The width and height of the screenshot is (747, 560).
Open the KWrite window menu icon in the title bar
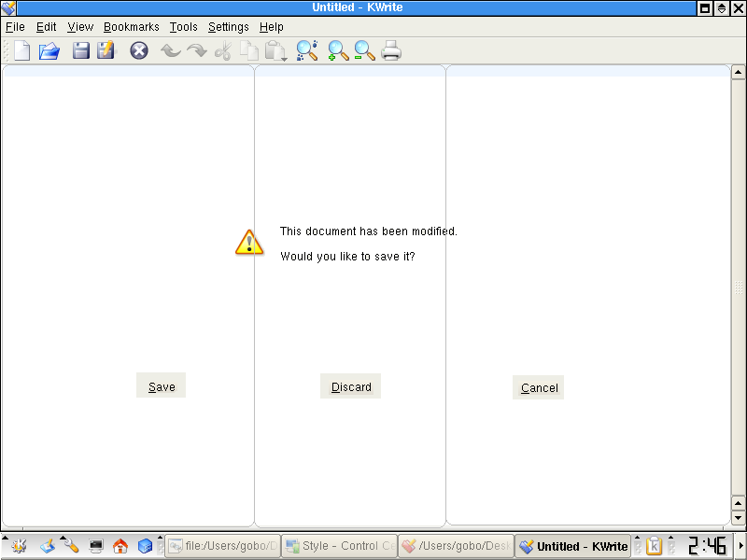(x=8, y=7)
